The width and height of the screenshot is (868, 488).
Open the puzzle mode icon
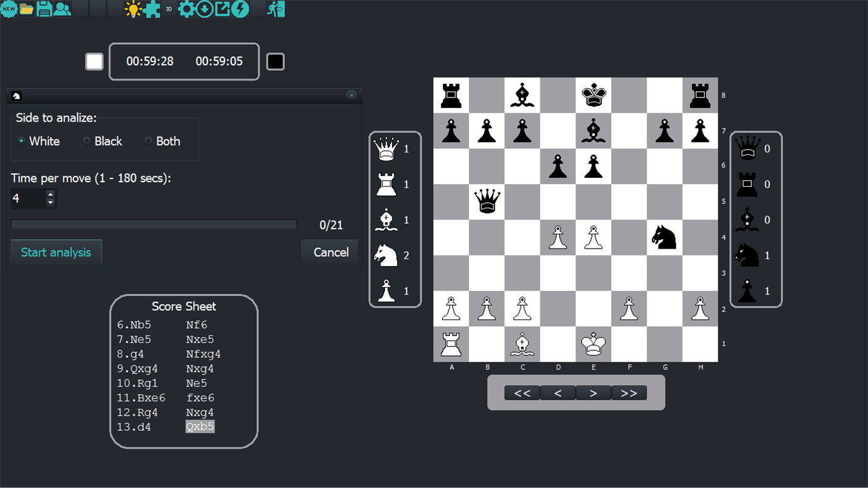(151, 9)
